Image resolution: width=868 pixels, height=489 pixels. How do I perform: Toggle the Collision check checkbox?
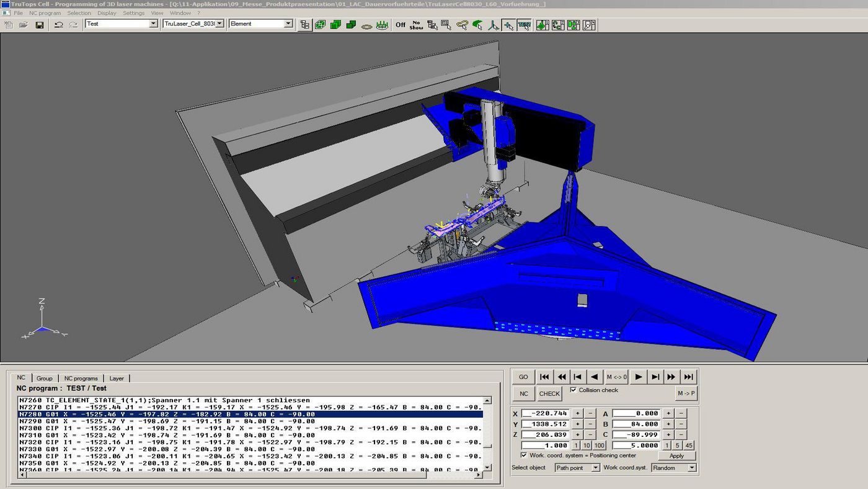(573, 390)
